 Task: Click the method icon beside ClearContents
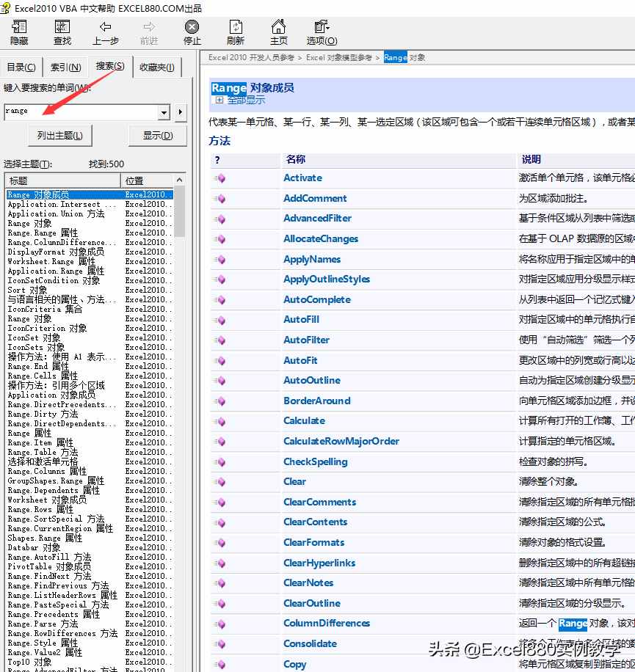coord(220,522)
